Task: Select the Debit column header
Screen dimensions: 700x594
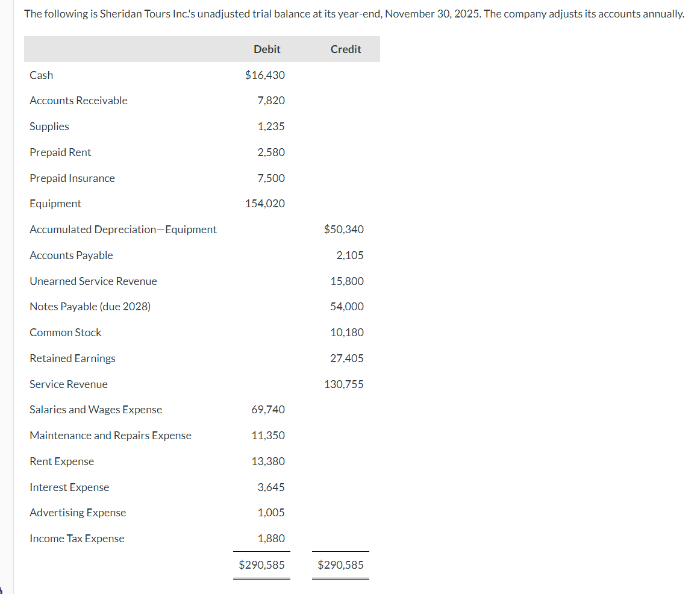Action: (x=267, y=49)
